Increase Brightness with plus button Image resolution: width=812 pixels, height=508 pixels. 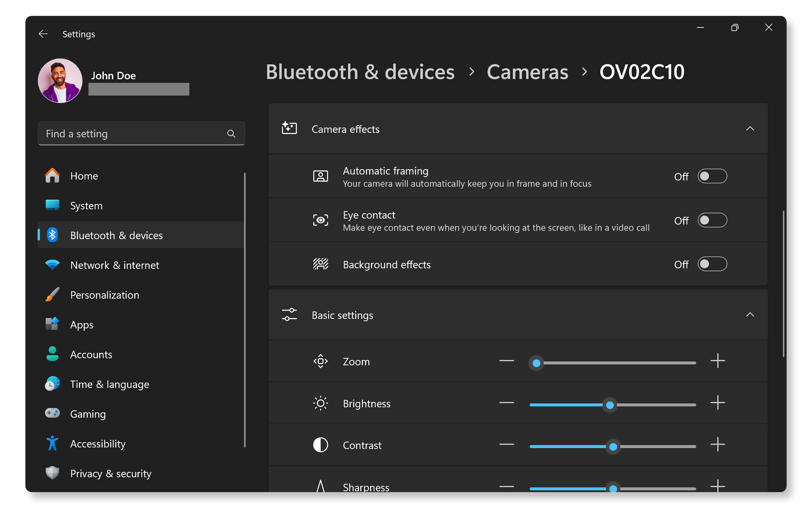(x=717, y=403)
